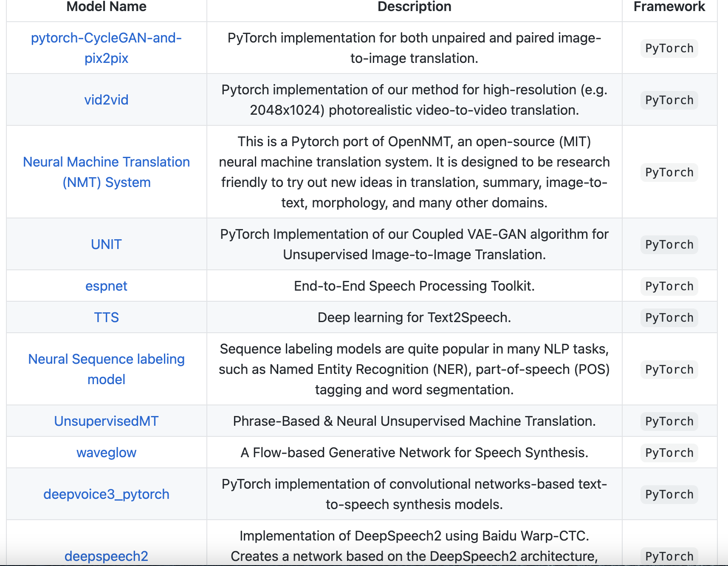Open the UNIT model link
The width and height of the screenshot is (728, 566).
[106, 244]
